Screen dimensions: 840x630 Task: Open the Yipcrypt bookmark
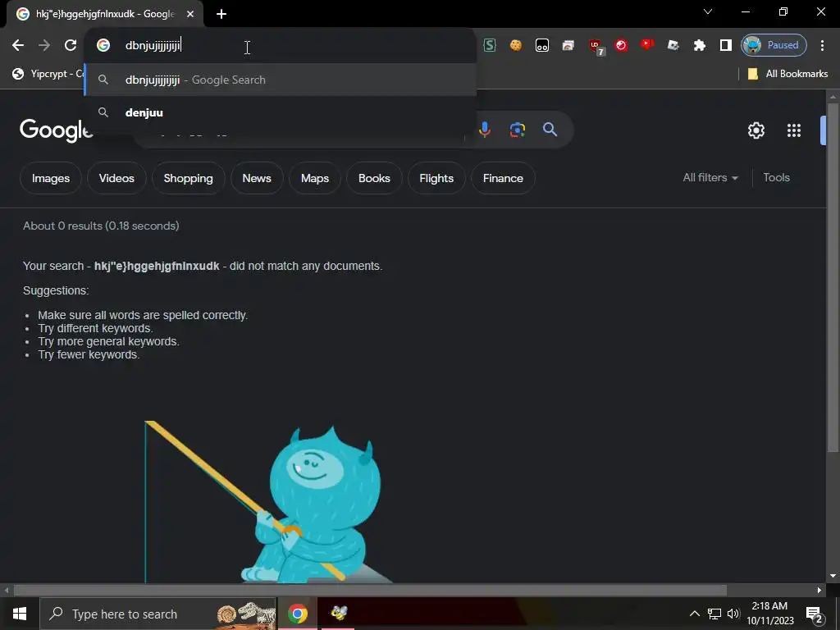48,74
